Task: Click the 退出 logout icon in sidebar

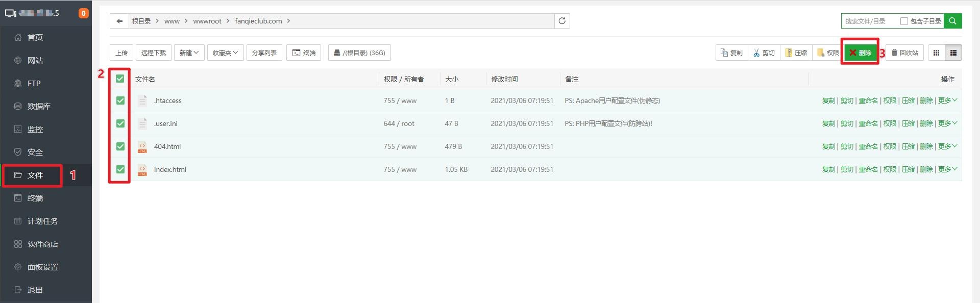Action: coord(18,290)
